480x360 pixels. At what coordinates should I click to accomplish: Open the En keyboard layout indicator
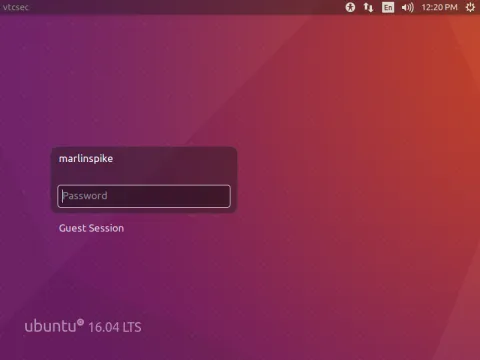tap(388, 7)
